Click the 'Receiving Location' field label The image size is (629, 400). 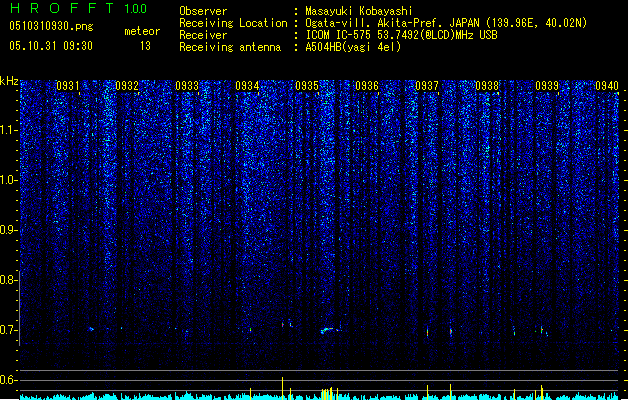click(x=233, y=23)
